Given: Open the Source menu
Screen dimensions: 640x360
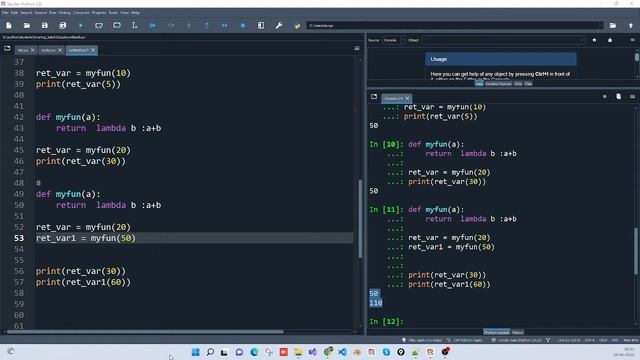Looking at the screenshot, I should click(40, 13).
